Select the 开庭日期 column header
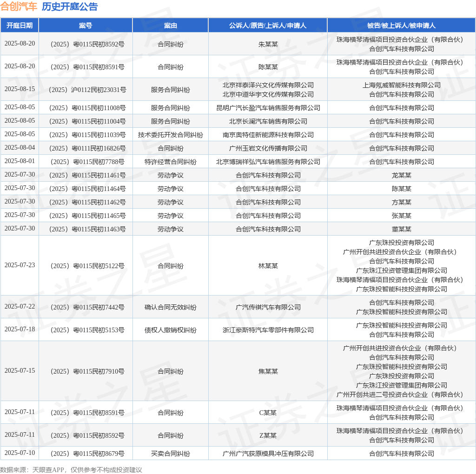Image resolution: width=476 pixels, height=474 pixels. click(20, 26)
